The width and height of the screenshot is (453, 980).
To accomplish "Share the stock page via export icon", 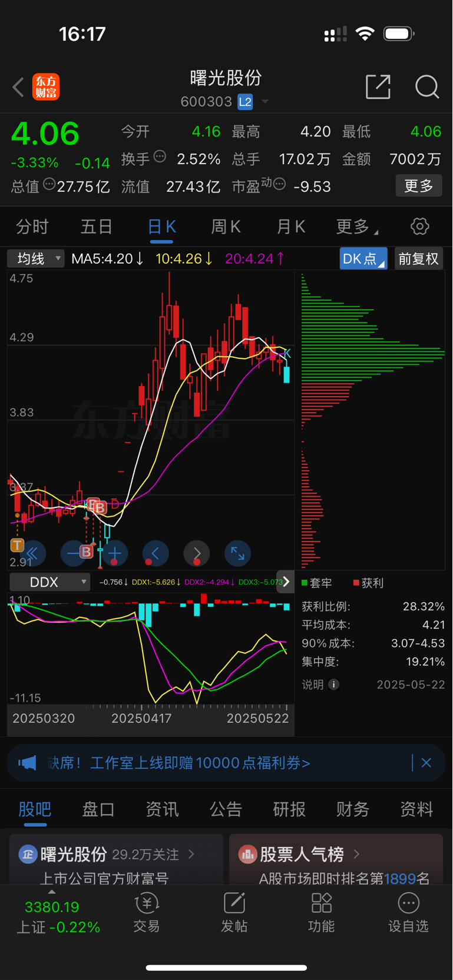I will pos(378,87).
